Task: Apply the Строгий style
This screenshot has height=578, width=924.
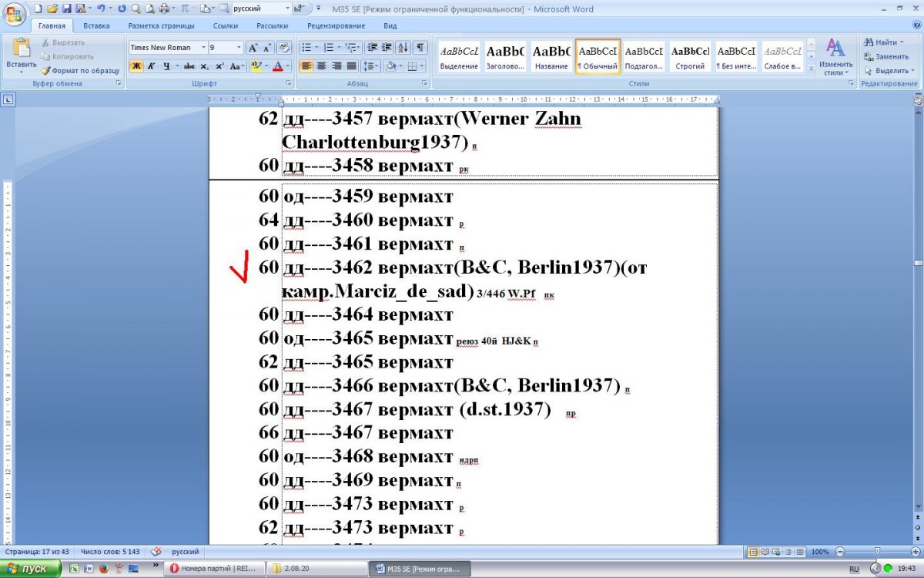Action: pos(690,57)
